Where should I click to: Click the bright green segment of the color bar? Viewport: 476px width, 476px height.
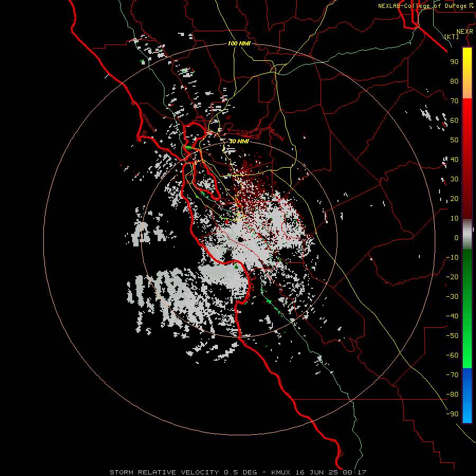click(x=467, y=349)
